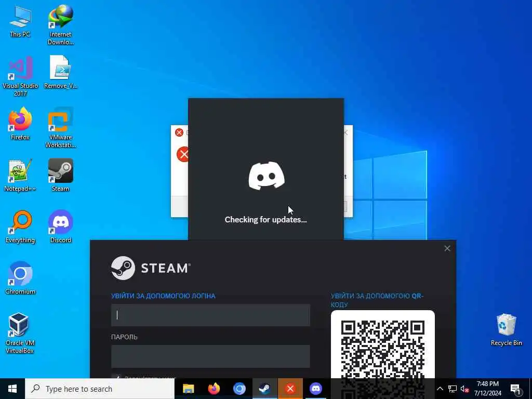532x399 pixels.
Task: Close the Steam login window
Action: [447, 248]
